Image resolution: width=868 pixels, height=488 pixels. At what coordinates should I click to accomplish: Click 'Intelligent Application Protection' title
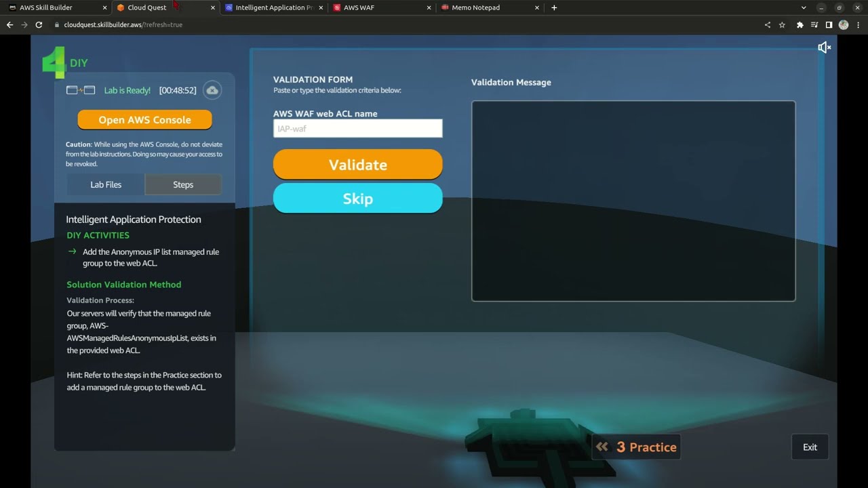tap(134, 220)
